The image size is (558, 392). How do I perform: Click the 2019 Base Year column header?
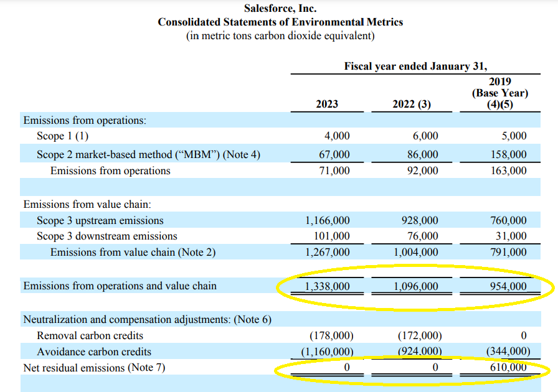(x=499, y=93)
